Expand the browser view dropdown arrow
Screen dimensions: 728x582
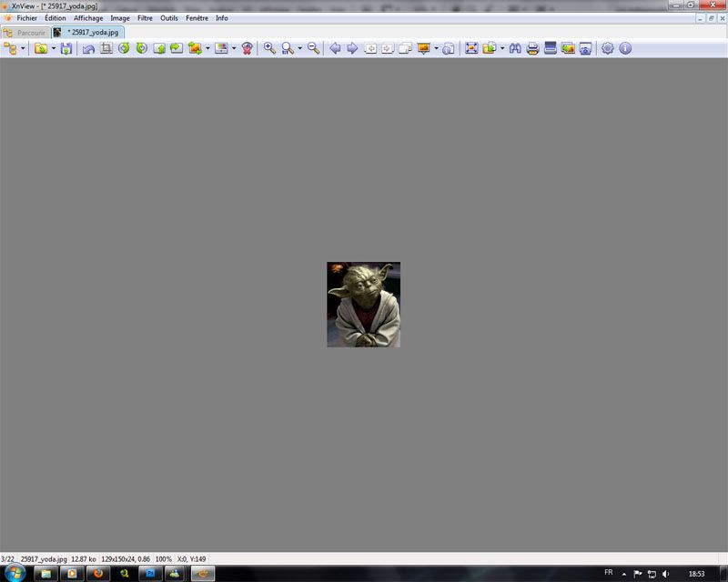point(23,48)
